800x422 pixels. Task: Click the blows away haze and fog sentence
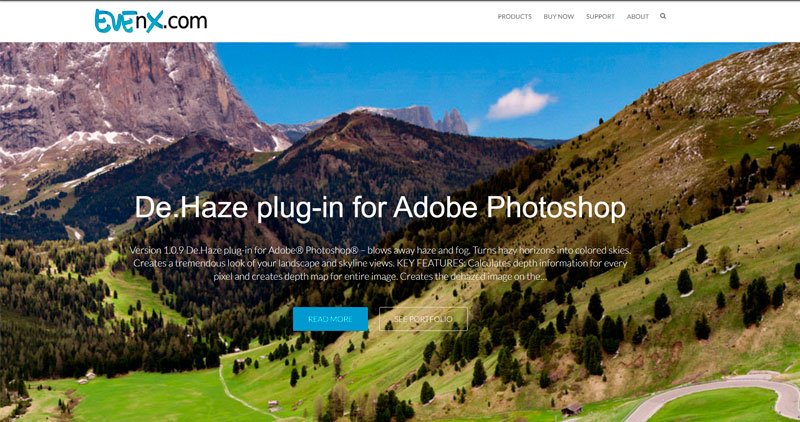418,251
